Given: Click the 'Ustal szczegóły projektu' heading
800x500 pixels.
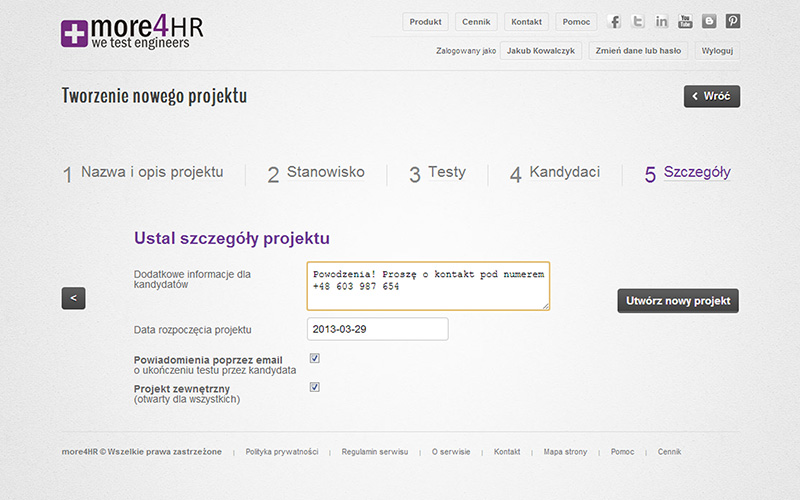Looking at the screenshot, I should tap(232, 239).
